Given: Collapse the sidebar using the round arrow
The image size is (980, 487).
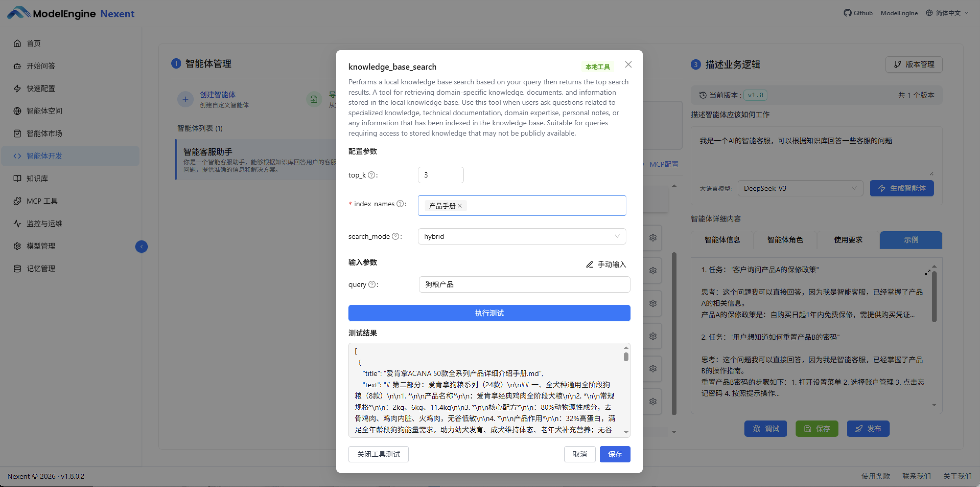Looking at the screenshot, I should pos(141,246).
